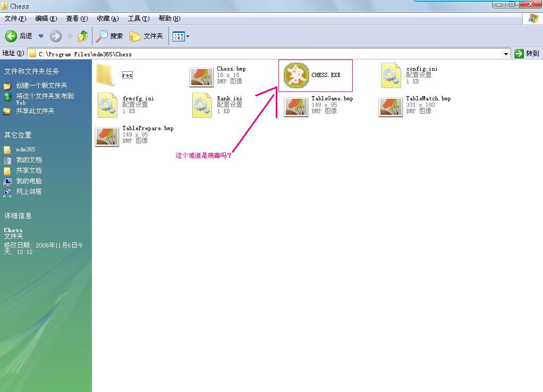Click 将这个文件夹发布到 Web link
The height and width of the screenshot is (392, 543).
(x=45, y=99)
